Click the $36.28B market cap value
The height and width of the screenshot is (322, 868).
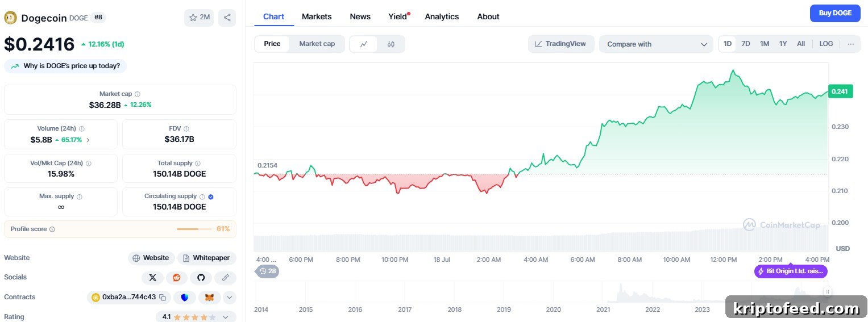(x=105, y=105)
